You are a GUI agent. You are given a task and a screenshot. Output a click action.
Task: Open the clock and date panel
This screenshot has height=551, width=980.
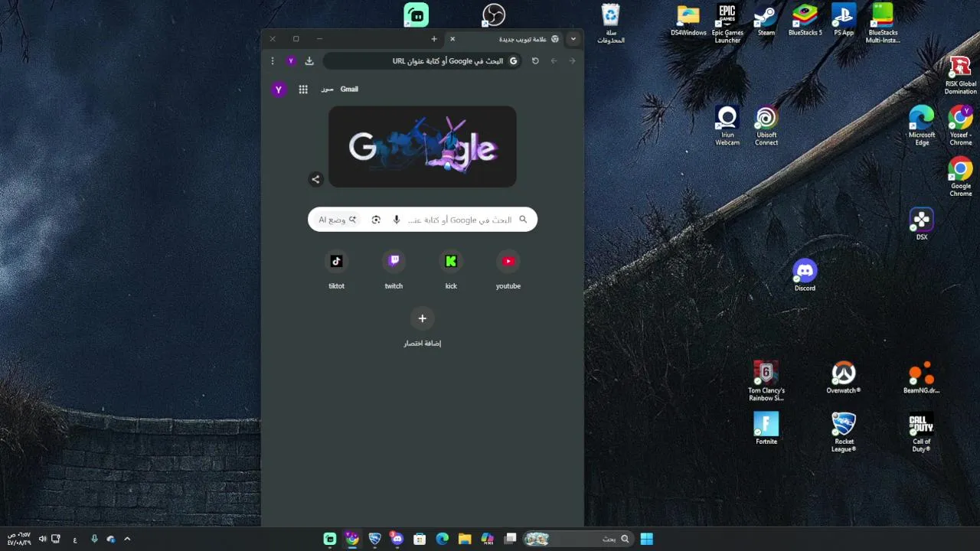tap(19, 539)
